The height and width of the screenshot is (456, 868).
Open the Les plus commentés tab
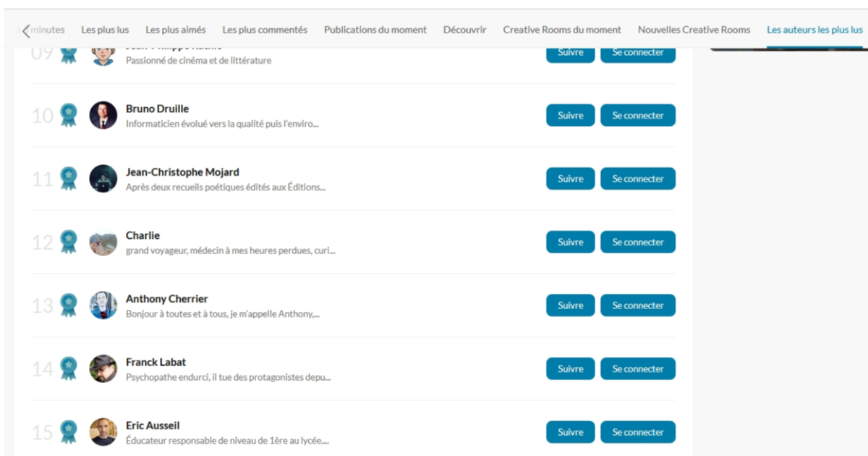point(265,30)
